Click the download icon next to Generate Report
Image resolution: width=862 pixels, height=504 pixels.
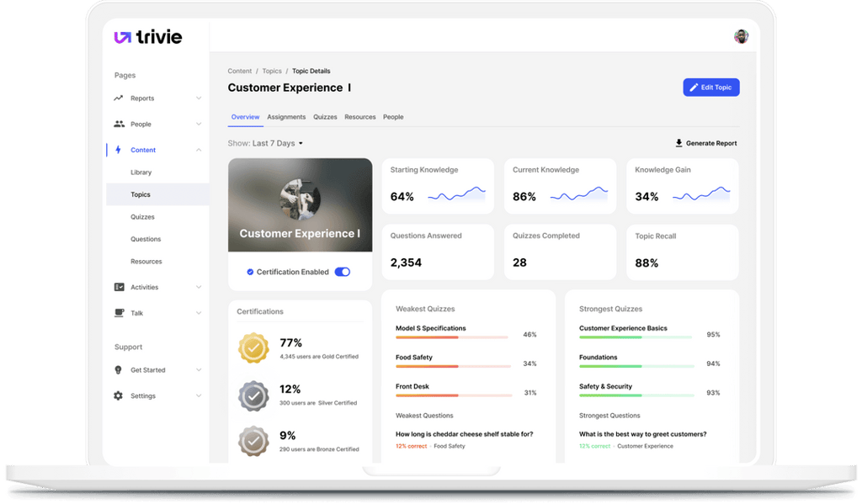click(678, 142)
